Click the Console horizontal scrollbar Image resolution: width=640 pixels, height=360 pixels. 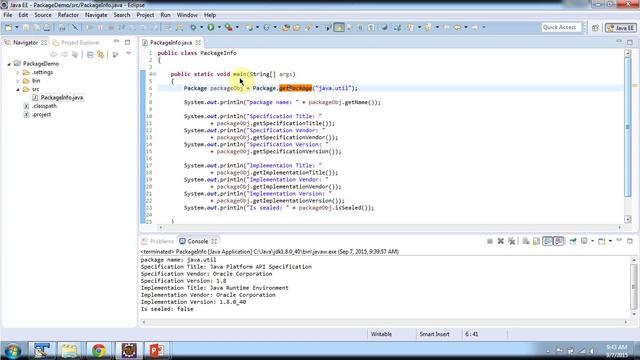pyautogui.click(x=384, y=322)
